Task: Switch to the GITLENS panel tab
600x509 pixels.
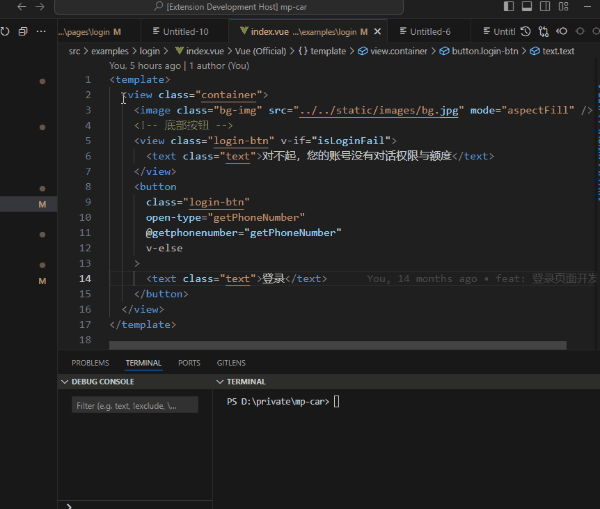Action: click(230, 363)
